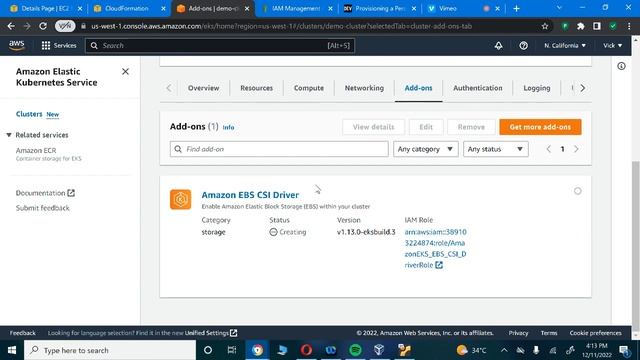Screen dimensions: 640x360
Task: Click the external link icon beside IAM role
Action: pyautogui.click(x=439, y=265)
